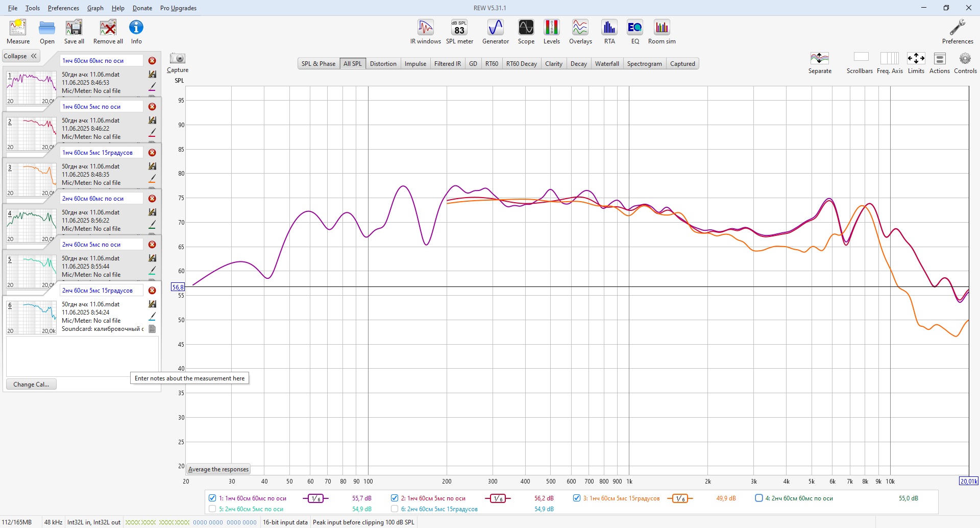Open the Pro Upgrades menu item
The width and height of the screenshot is (980, 528).
coord(178,8)
